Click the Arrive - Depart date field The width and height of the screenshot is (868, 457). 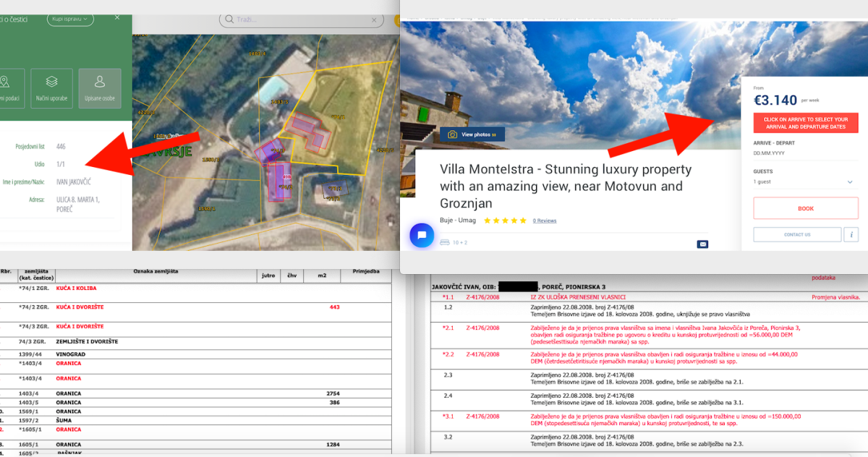pyautogui.click(x=804, y=153)
